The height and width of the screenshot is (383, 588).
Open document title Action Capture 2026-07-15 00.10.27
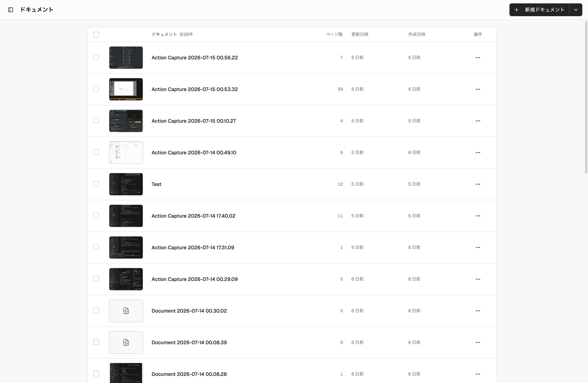click(194, 121)
